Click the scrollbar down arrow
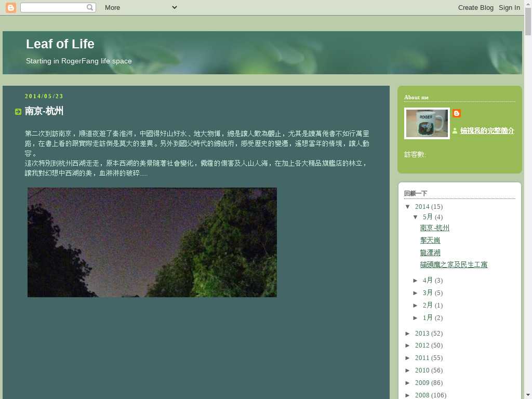 528,394
